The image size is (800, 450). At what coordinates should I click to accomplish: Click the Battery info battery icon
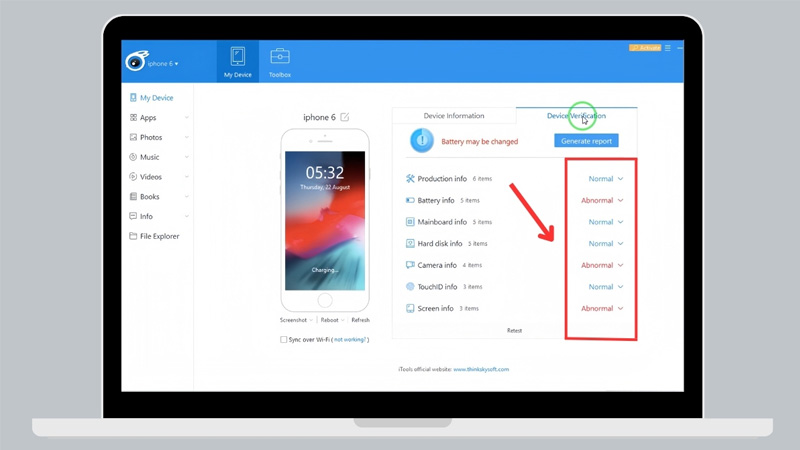click(x=410, y=200)
